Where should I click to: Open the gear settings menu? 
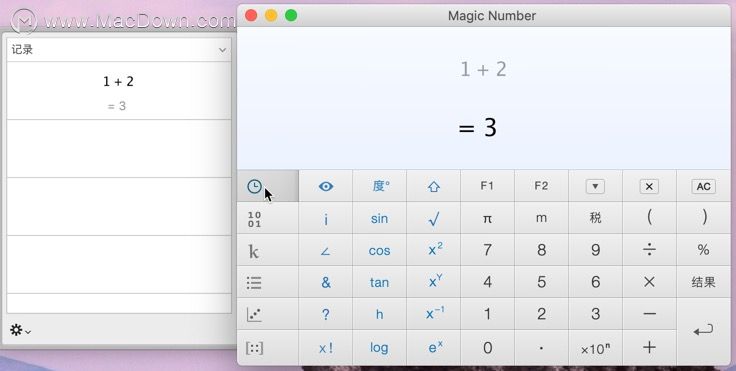tap(20, 331)
